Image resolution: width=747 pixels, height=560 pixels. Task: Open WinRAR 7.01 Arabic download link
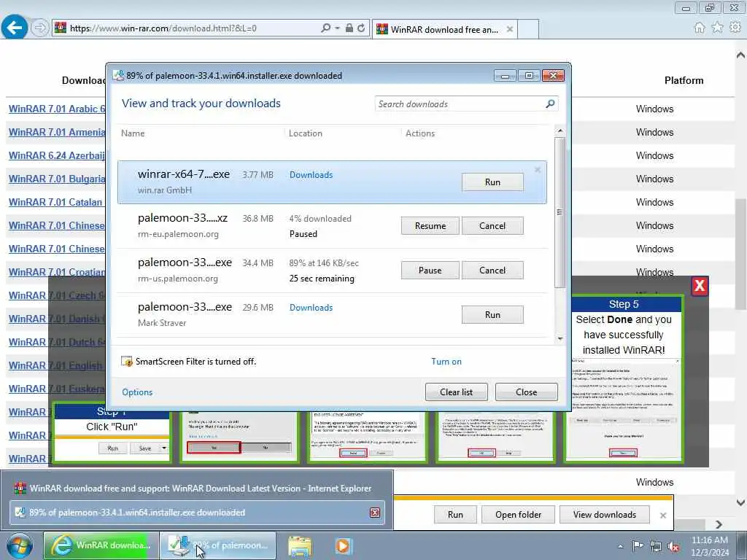[x=57, y=109]
